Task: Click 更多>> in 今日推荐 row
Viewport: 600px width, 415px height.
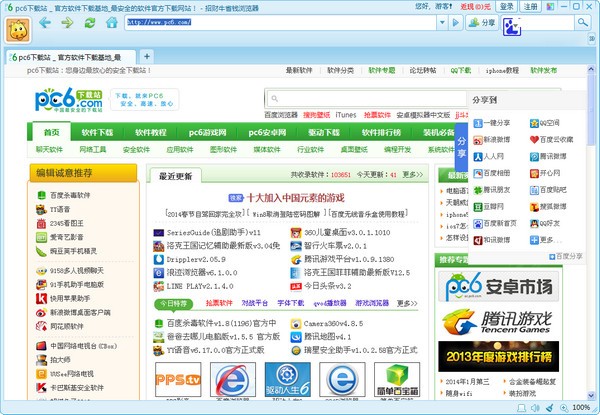Action: [407, 303]
